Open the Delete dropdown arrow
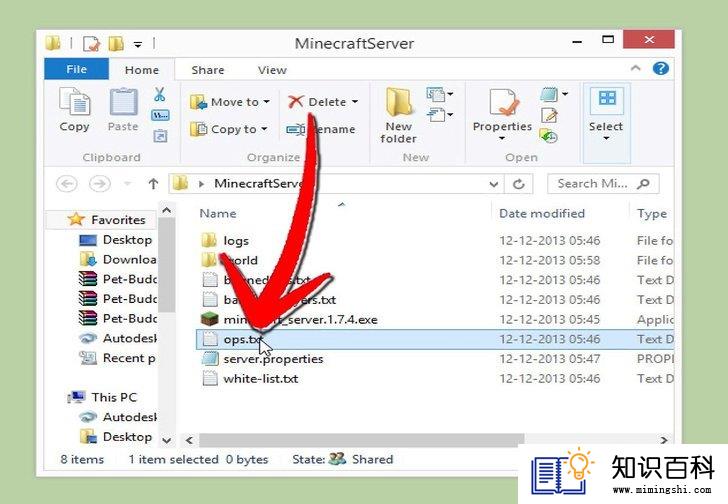 tap(355, 102)
